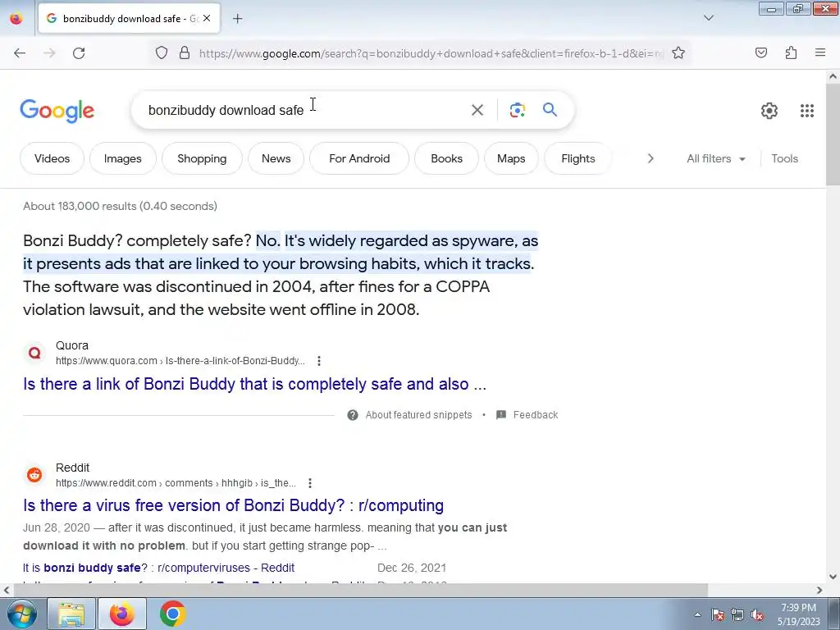Open more options for Reddit result

pyautogui.click(x=309, y=483)
